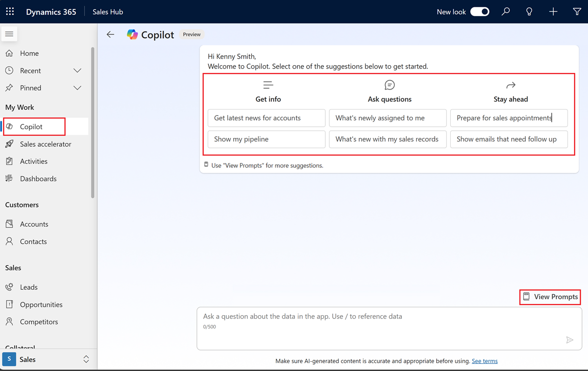Click the send message arrow icon
The width and height of the screenshot is (588, 371).
569,340
